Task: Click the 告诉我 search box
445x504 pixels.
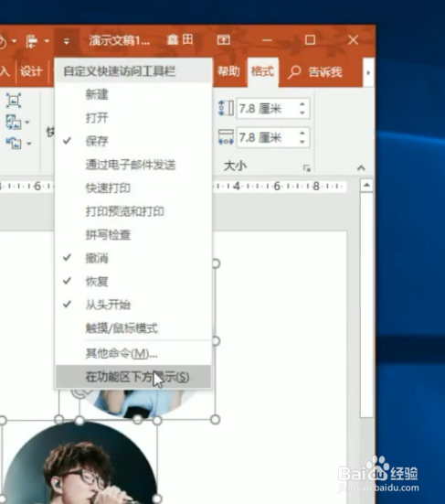Action: [x=315, y=72]
